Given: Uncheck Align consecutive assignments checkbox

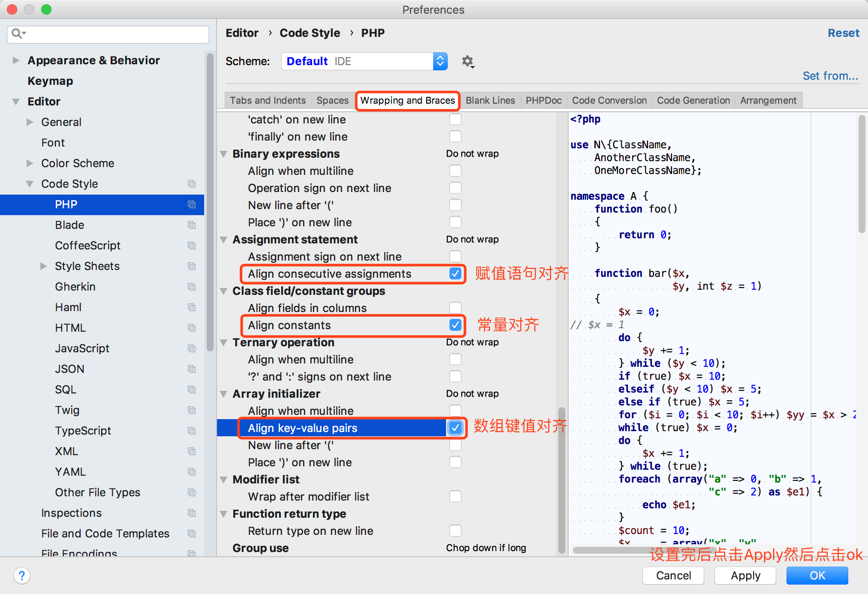Looking at the screenshot, I should coord(455,273).
